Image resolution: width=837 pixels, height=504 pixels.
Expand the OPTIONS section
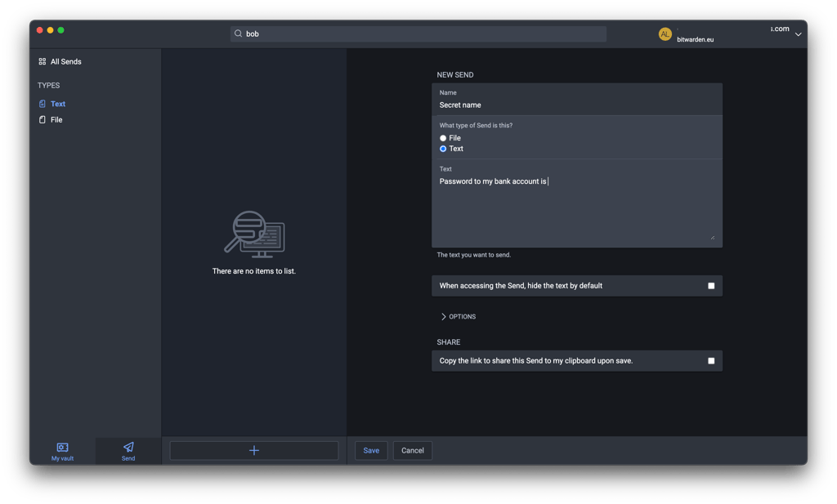458,317
